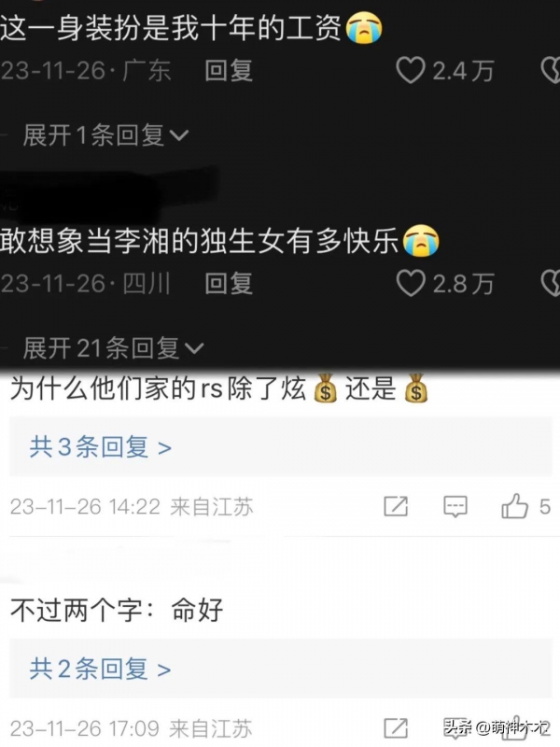The image size is (560, 747).
Task: Expand 展开1条回复 replies
Action: [105, 135]
